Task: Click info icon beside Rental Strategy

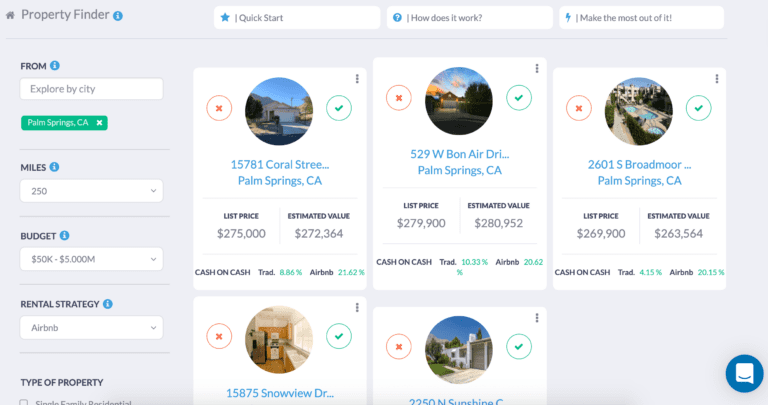Action: 107,304
